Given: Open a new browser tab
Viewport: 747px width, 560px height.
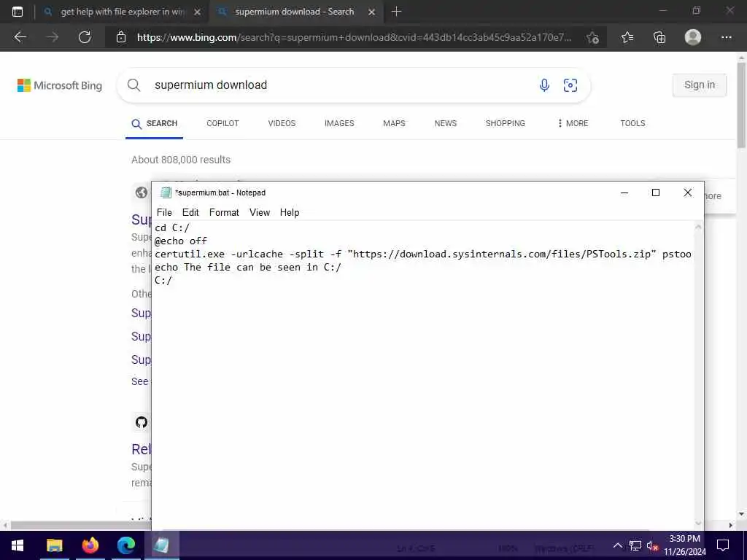Looking at the screenshot, I should [x=396, y=12].
